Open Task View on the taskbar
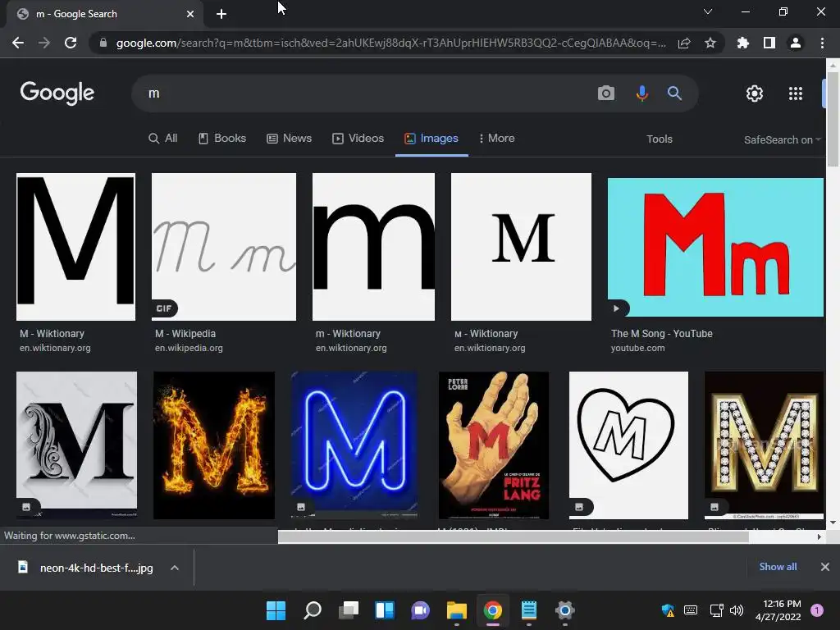The height and width of the screenshot is (630, 840). click(349, 609)
